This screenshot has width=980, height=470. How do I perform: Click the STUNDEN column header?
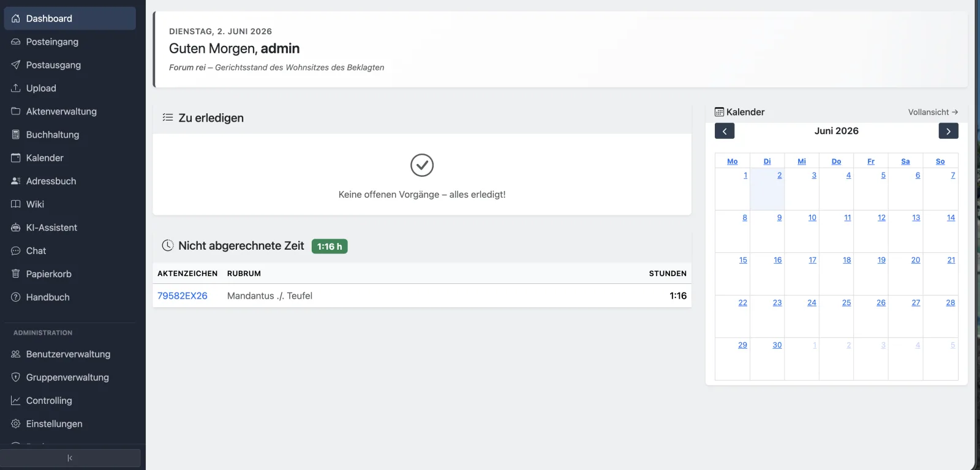(668, 274)
